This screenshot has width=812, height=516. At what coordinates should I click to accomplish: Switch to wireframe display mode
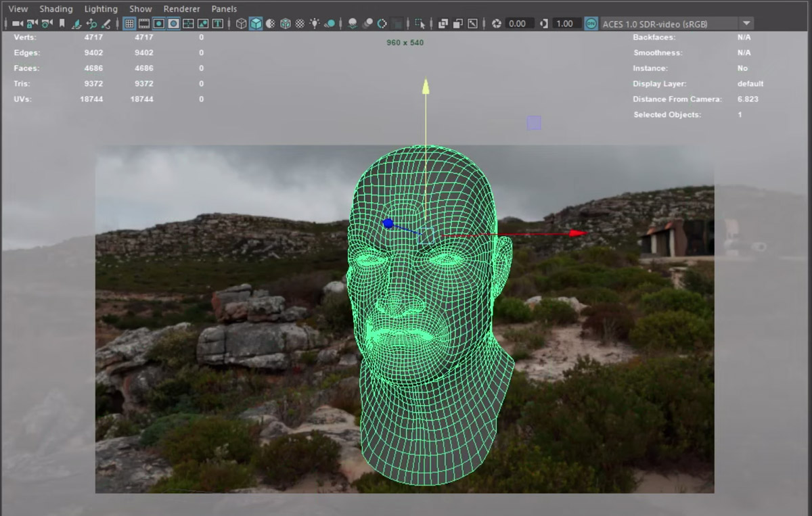click(241, 24)
